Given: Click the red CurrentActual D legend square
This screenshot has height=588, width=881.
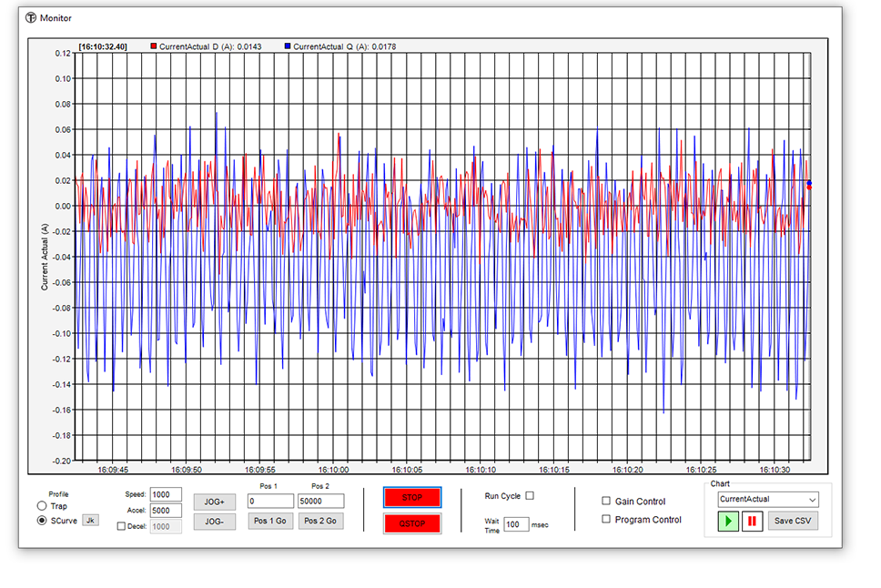Looking at the screenshot, I should [154, 46].
